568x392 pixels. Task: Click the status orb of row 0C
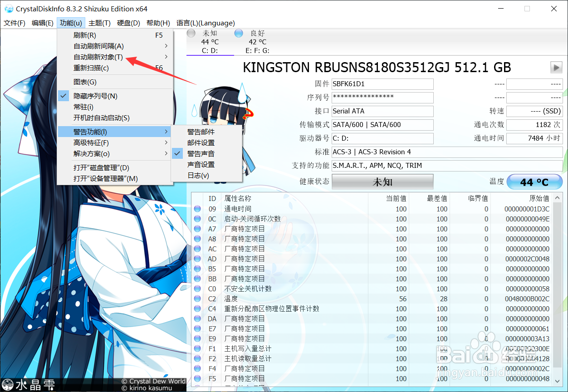click(x=197, y=219)
